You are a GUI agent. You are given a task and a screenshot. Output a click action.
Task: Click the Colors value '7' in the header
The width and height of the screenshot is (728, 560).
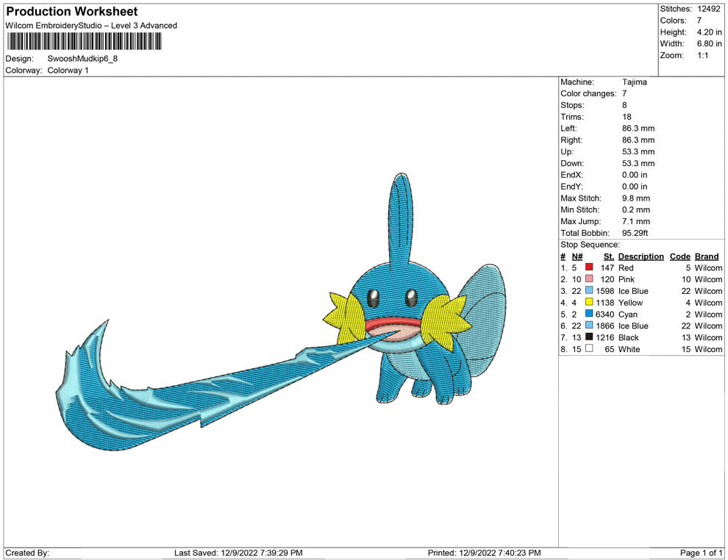[x=699, y=21]
